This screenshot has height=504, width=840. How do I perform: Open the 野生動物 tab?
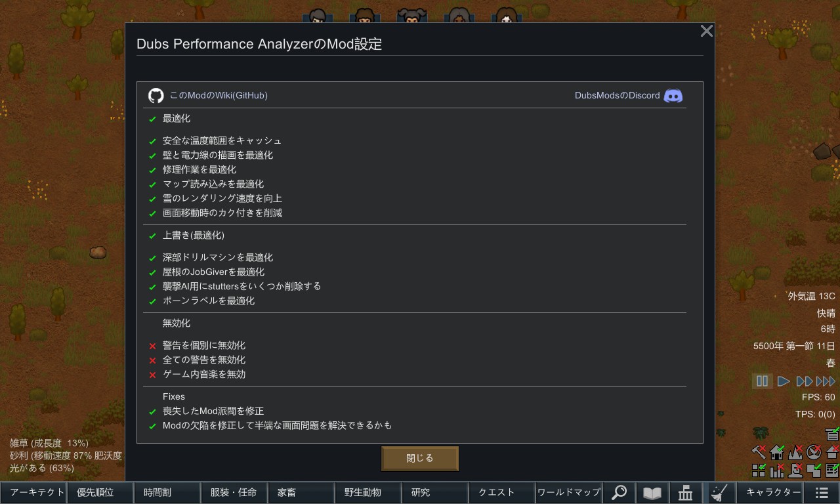tap(368, 492)
